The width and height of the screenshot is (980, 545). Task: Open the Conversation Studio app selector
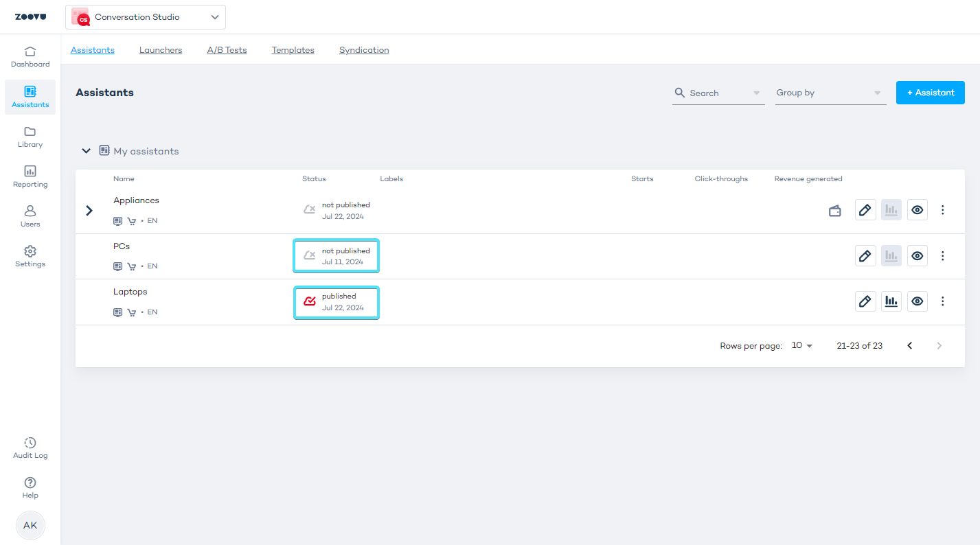pyautogui.click(x=146, y=17)
